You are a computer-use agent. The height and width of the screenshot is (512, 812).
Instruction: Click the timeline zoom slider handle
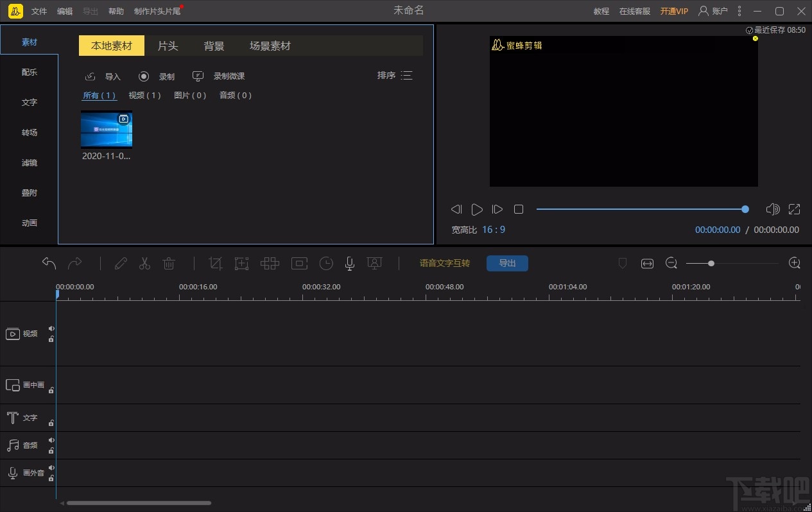711,263
